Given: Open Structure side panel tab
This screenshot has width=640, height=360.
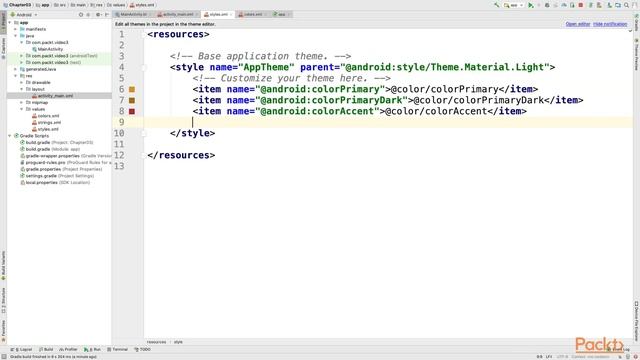Looking at the screenshot, I should click(x=3, y=301).
